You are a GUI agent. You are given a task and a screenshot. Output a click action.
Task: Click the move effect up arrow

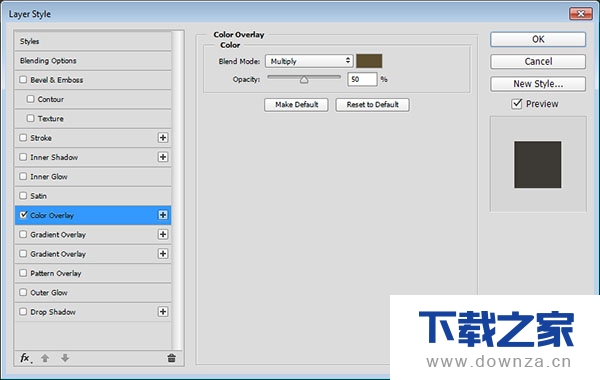(x=45, y=358)
